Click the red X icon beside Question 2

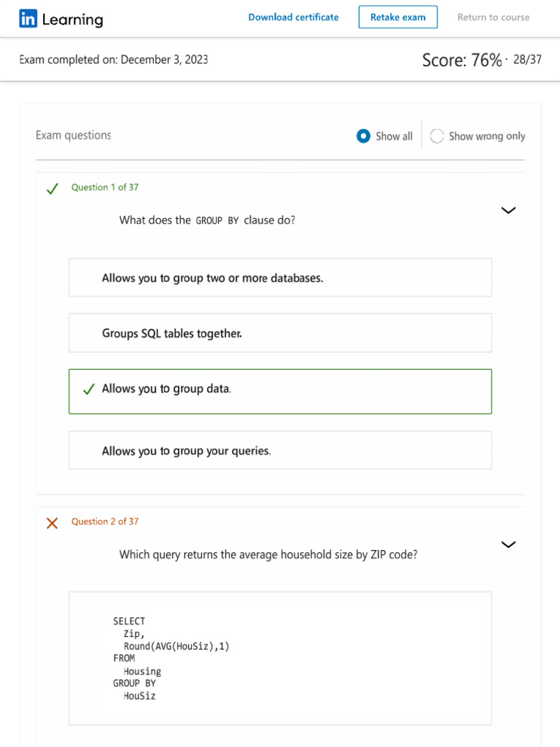click(52, 522)
